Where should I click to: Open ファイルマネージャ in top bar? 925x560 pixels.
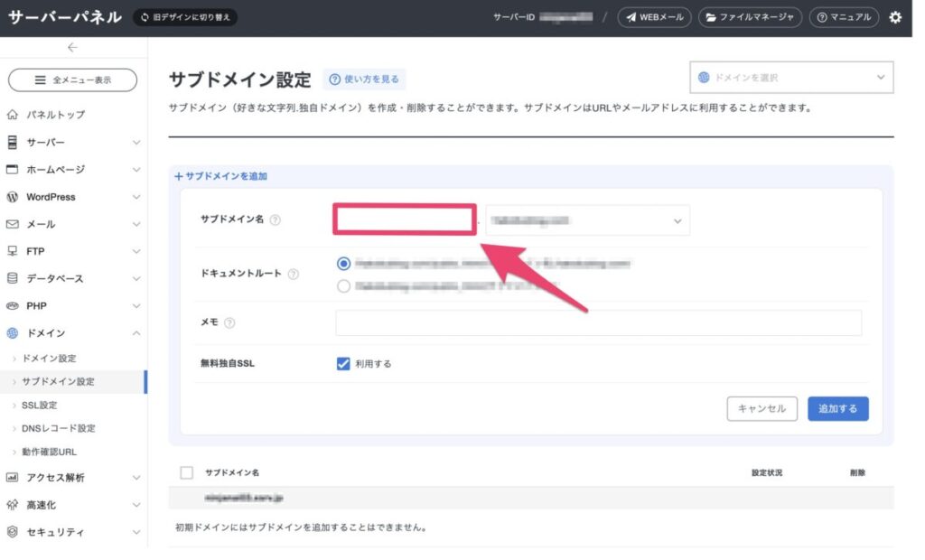(751, 17)
